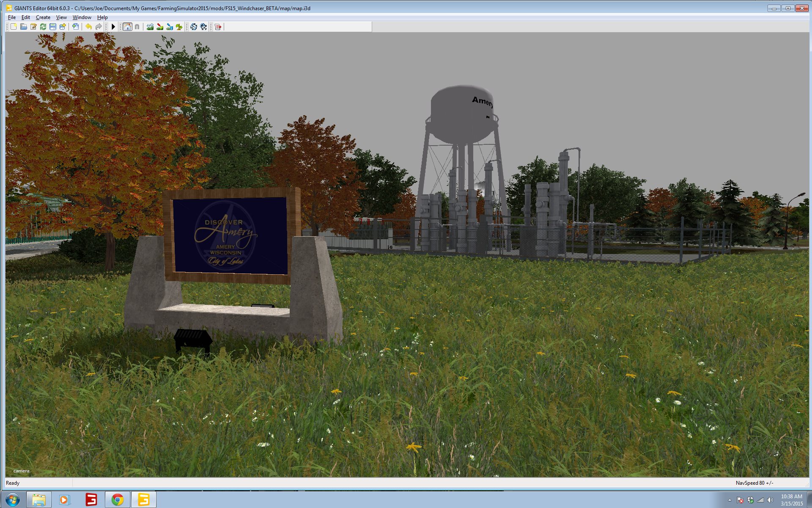The image size is (812, 508).
Task: Save the map with the floppy disk icon
Action: click(53, 27)
